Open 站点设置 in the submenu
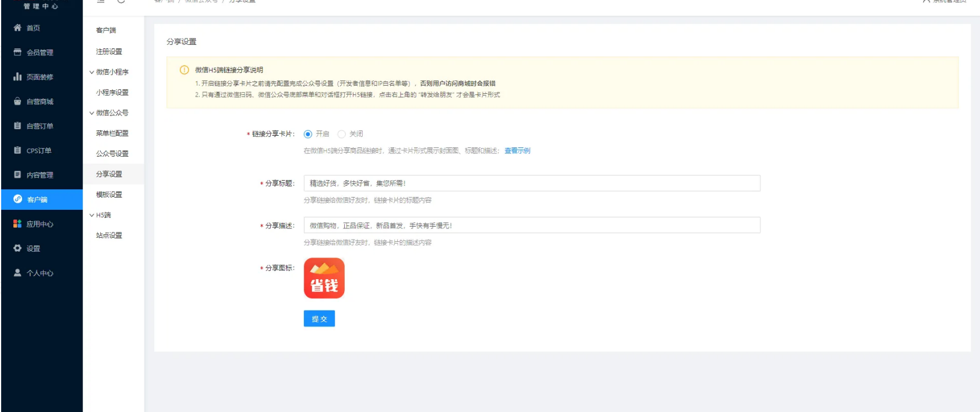This screenshot has height=412, width=980. pyautogui.click(x=109, y=235)
